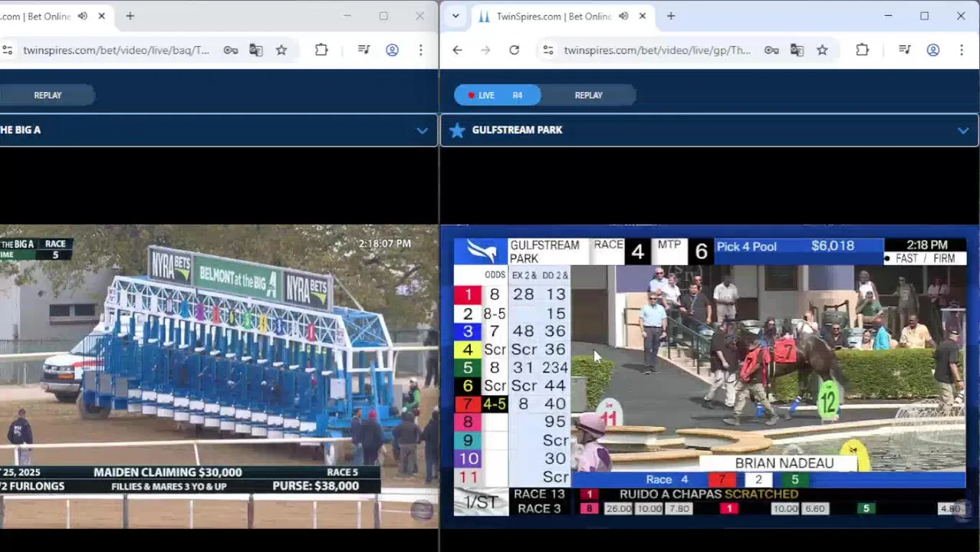Click the MAIDEN CLAIMING $30,000 caption
Screen dimensions: 980x552
pyautogui.click(x=167, y=472)
